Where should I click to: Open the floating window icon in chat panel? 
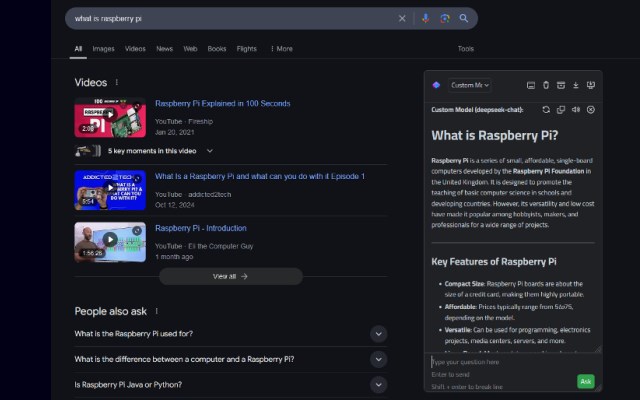[x=531, y=85]
